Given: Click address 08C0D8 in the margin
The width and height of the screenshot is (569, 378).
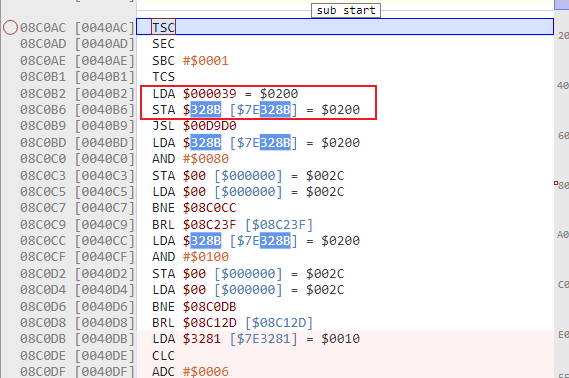Looking at the screenshot, I should coord(43,322).
